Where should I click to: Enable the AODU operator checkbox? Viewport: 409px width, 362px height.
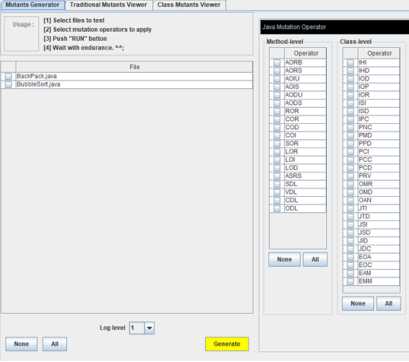point(277,95)
